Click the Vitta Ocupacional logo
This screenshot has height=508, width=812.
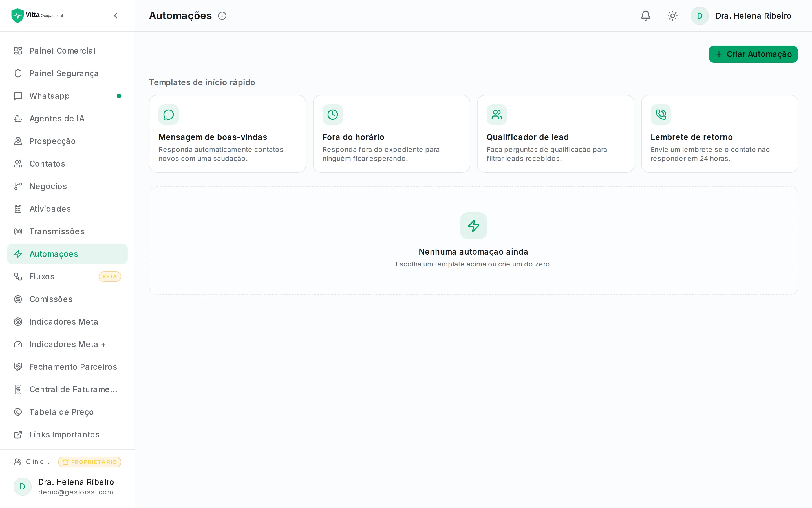(x=37, y=16)
